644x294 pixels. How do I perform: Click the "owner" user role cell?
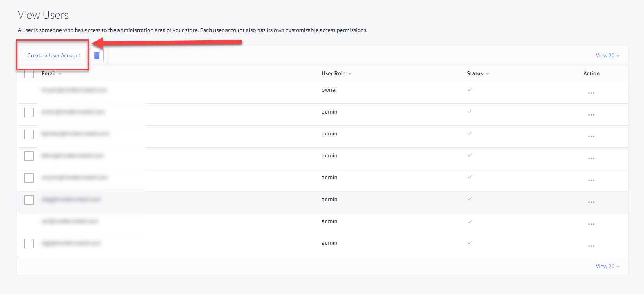(329, 90)
